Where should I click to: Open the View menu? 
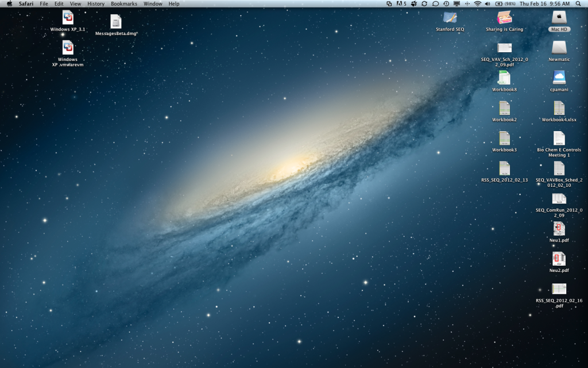coord(75,4)
